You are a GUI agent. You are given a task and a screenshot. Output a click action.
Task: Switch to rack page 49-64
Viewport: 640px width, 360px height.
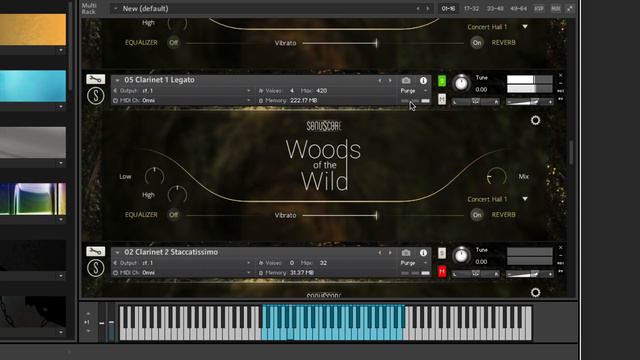tap(518, 8)
